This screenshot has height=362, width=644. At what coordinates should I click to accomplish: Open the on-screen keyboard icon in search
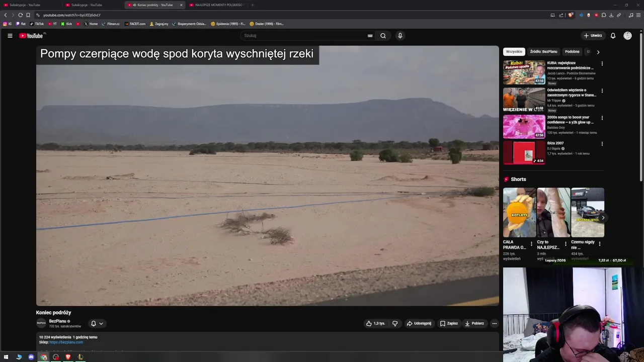[x=370, y=36]
